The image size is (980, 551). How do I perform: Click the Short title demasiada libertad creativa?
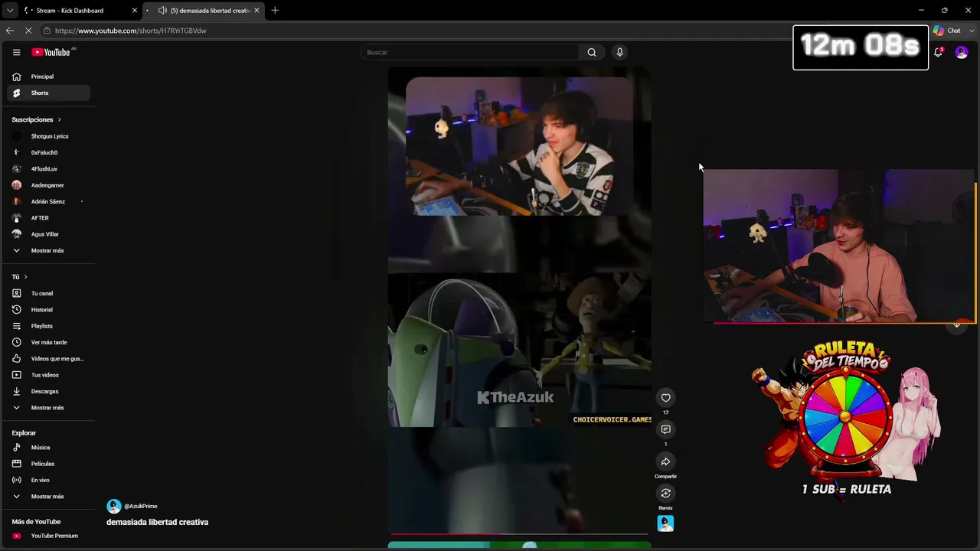157,522
